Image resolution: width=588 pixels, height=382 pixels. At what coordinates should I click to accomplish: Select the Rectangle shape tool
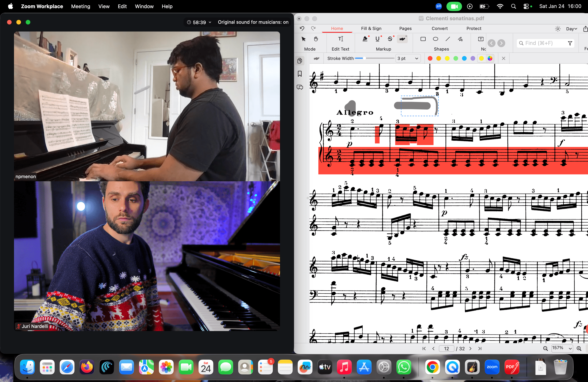point(423,39)
